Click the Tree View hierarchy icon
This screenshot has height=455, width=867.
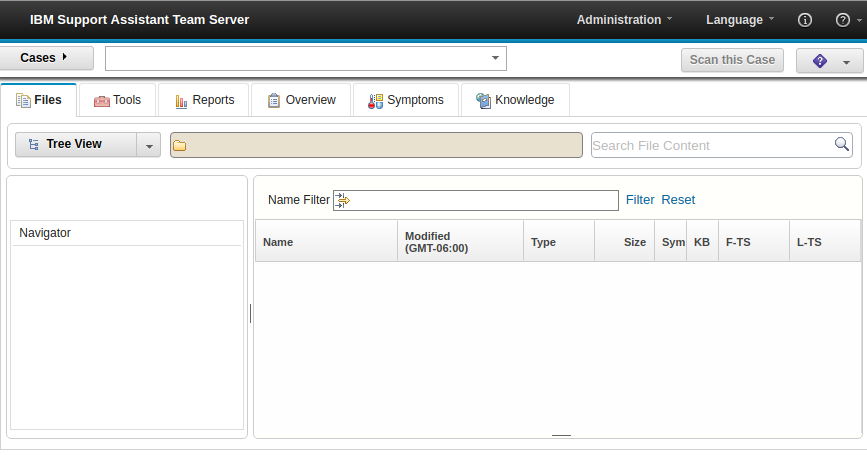tap(34, 144)
